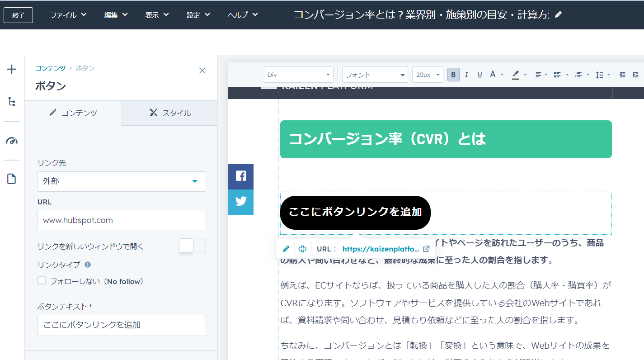Open the font family dropdown
Image resolution: width=644 pixels, height=360 pixels.
374,74
